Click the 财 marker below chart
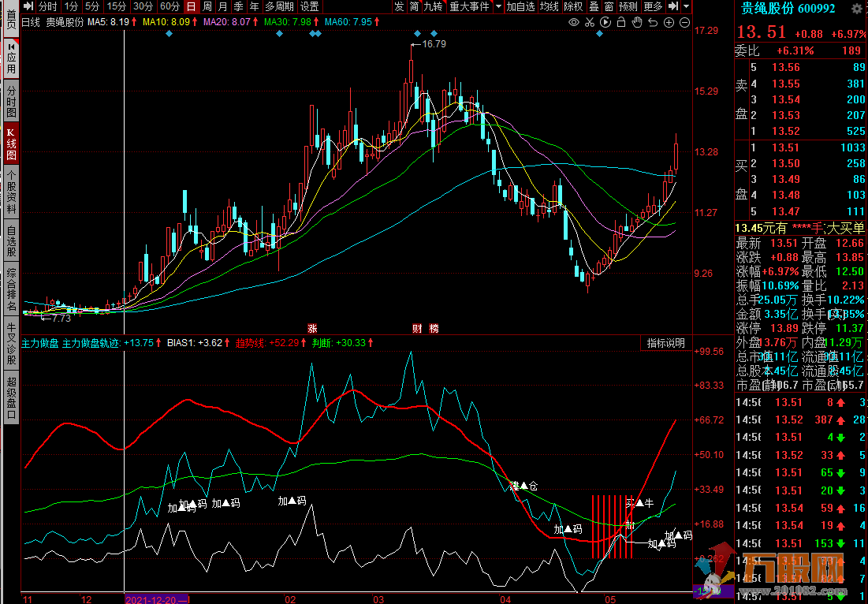This screenshot has width=868, height=604. (417, 328)
